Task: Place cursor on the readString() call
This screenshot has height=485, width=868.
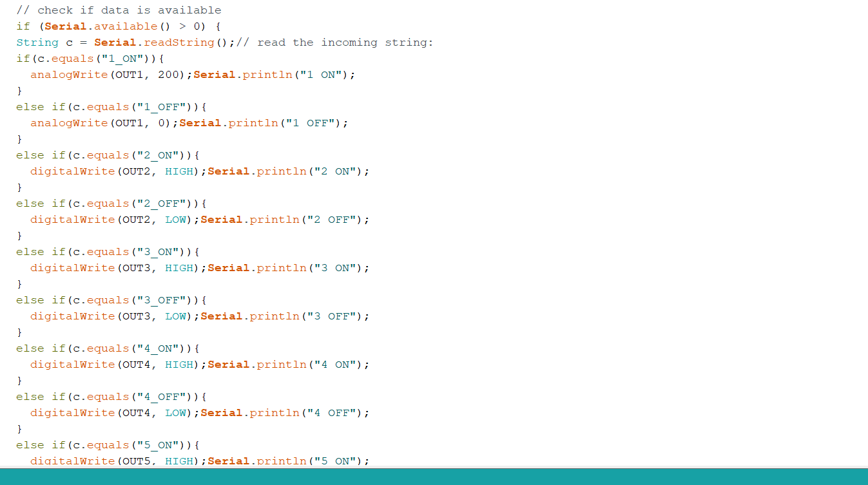Action: (x=180, y=42)
